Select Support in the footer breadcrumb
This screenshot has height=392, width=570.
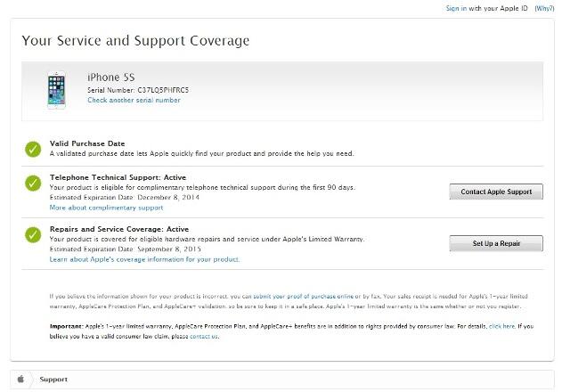pyautogui.click(x=53, y=380)
